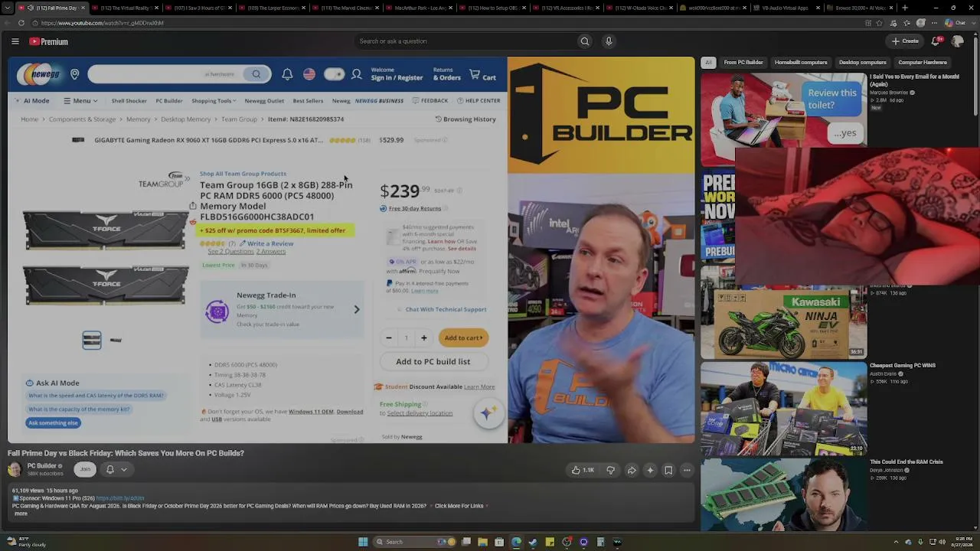Submit search with the magnifier button
The height and width of the screenshot is (551, 980).
point(585,41)
